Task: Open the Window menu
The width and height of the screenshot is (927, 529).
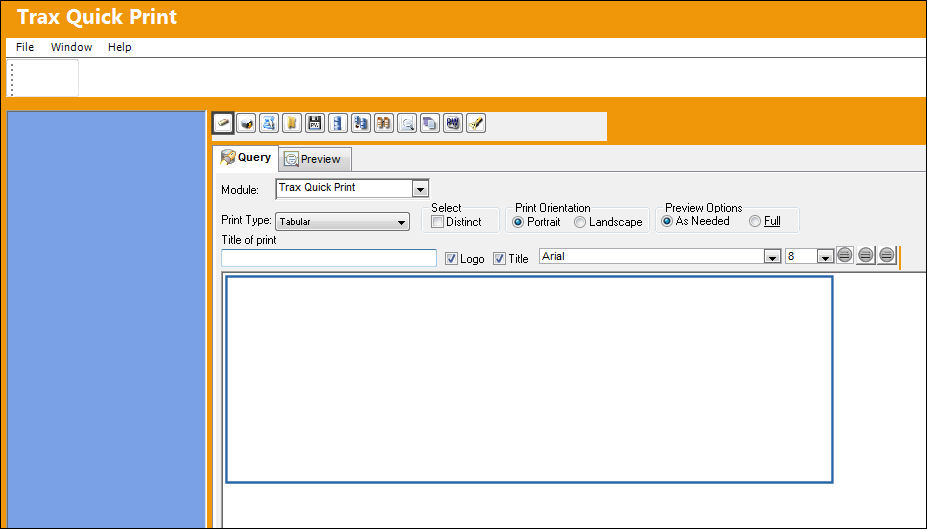Action: coord(72,47)
